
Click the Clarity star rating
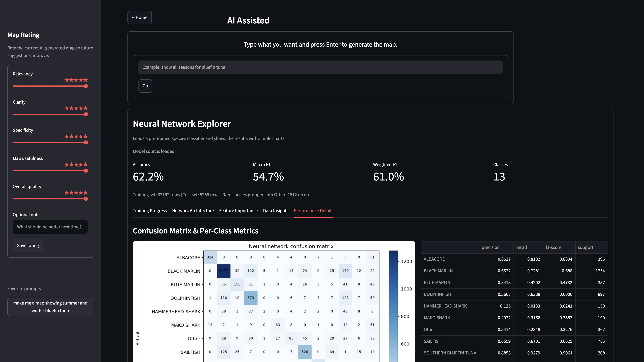click(x=76, y=108)
